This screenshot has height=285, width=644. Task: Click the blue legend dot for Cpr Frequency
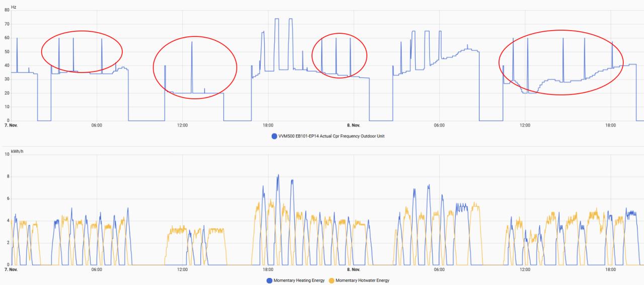[274, 136]
